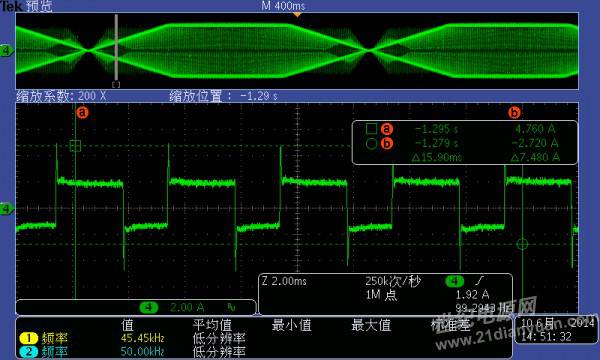Click the yellow 频率 measurement label
The image size is (600, 360).
coord(55,338)
